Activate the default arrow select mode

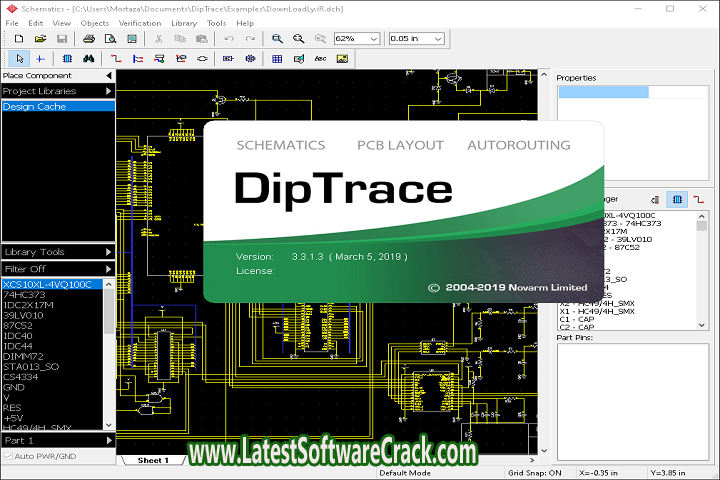(19, 59)
